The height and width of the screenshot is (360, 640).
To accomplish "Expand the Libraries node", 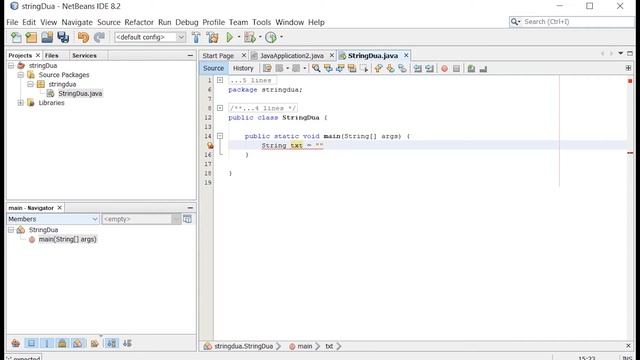I will coord(20,103).
